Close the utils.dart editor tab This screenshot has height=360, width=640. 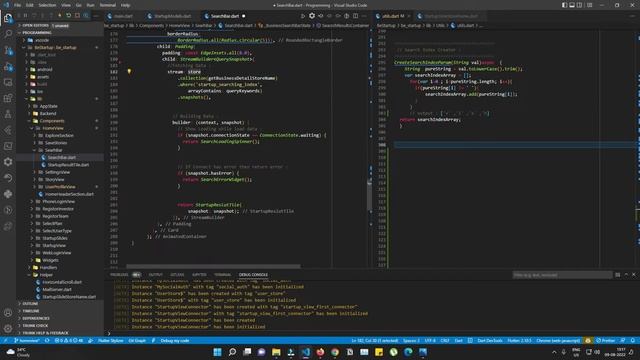pyautogui.click(x=409, y=16)
